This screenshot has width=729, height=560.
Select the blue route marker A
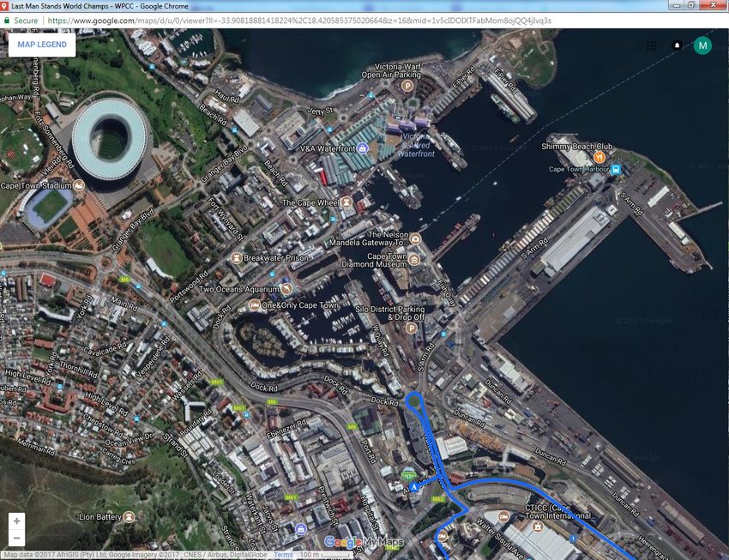413,487
